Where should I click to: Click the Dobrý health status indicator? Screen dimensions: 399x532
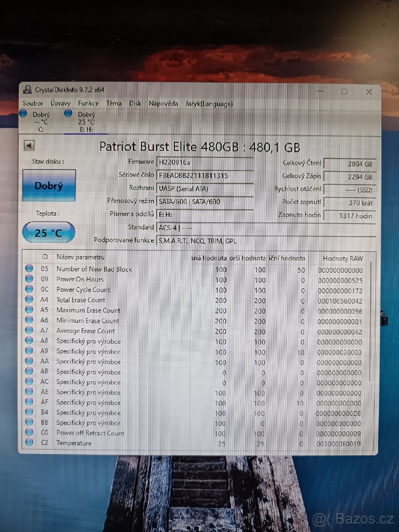[x=49, y=186]
